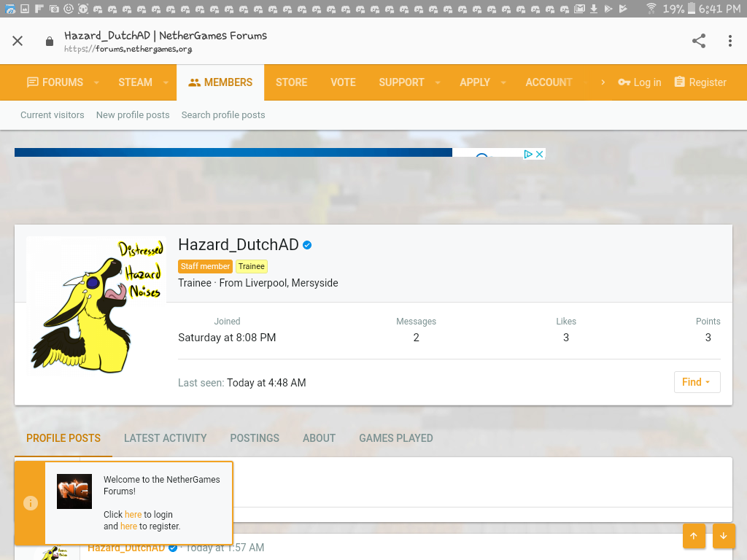Click the Register link
The image size is (747, 560).
pos(700,82)
